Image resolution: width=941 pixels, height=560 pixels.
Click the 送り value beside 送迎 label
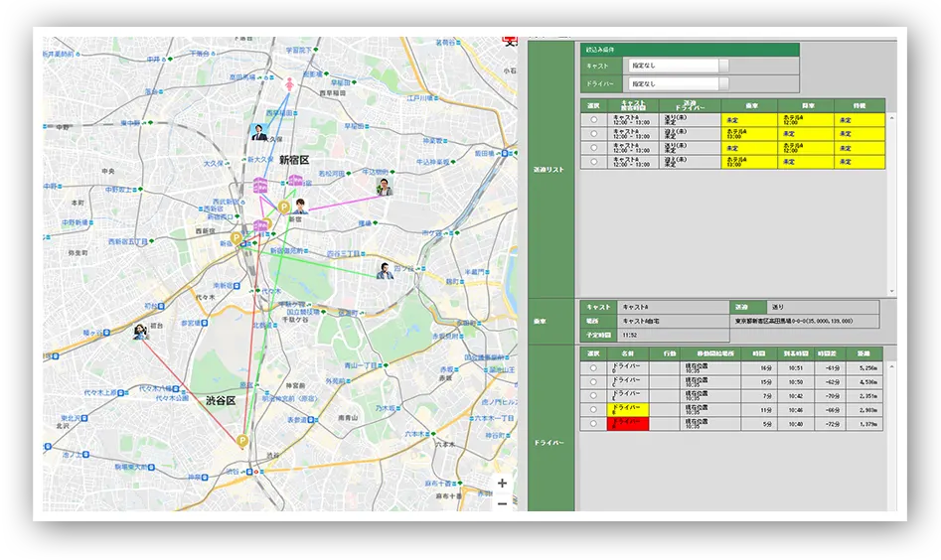823,307
